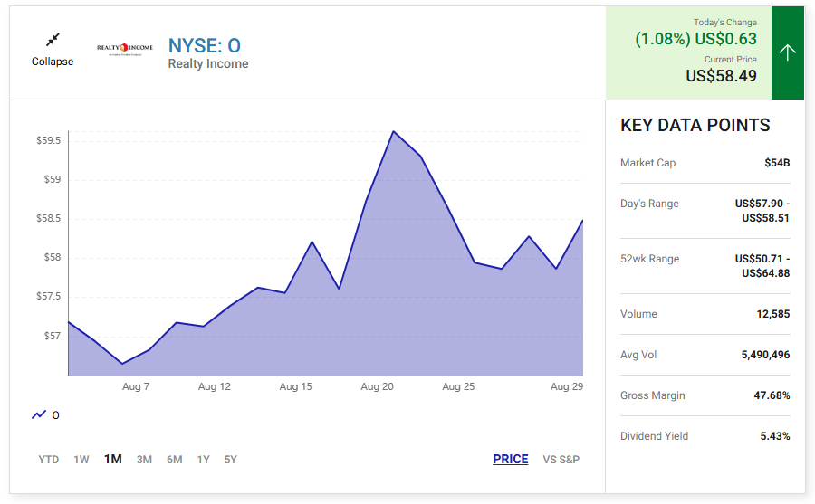Image resolution: width=815 pixels, height=504 pixels.
Task: Click the Today's Change label
Action: coord(725,23)
